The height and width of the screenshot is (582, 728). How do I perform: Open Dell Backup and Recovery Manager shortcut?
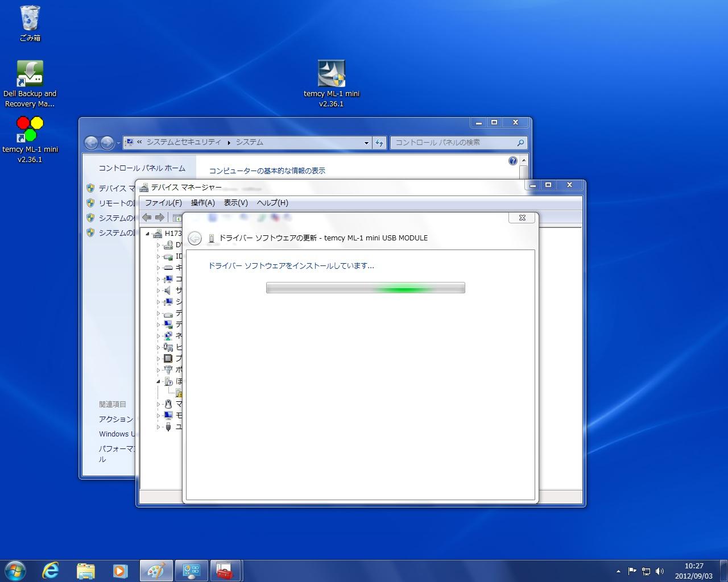pyautogui.click(x=30, y=84)
